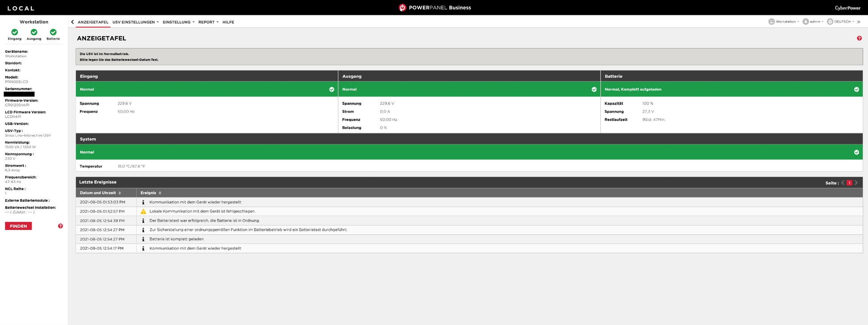Click the red Finden button
Image resolution: width=868 pixels, height=325 pixels.
click(x=18, y=226)
